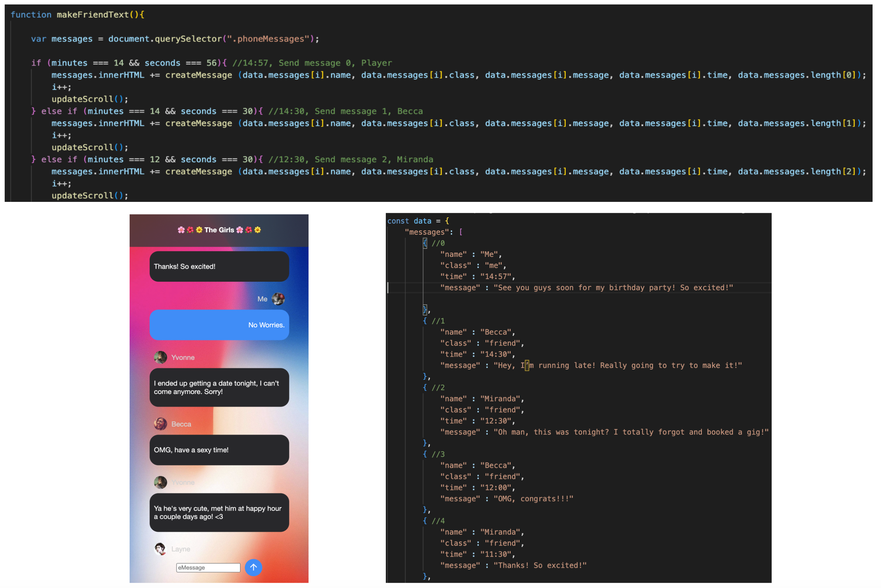The width and height of the screenshot is (881, 588).
Task: Click Layne's avatar near the bottom
Action: pyautogui.click(x=161, y=549)
